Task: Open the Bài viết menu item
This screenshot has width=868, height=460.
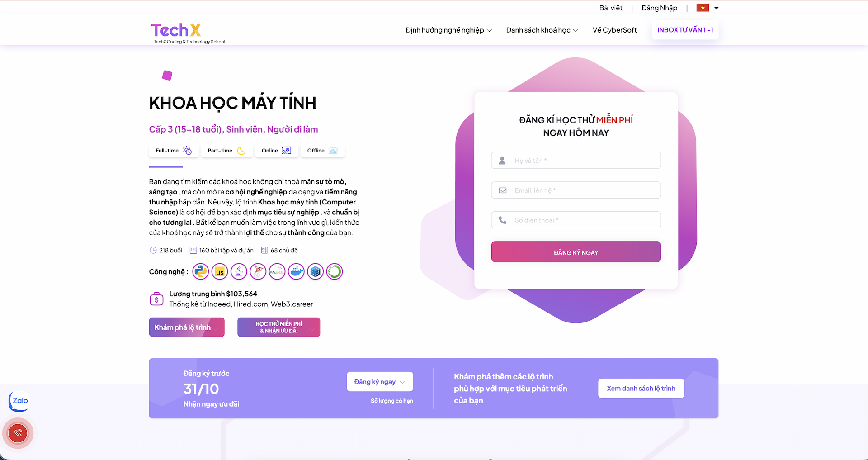Action: (610, 8)
